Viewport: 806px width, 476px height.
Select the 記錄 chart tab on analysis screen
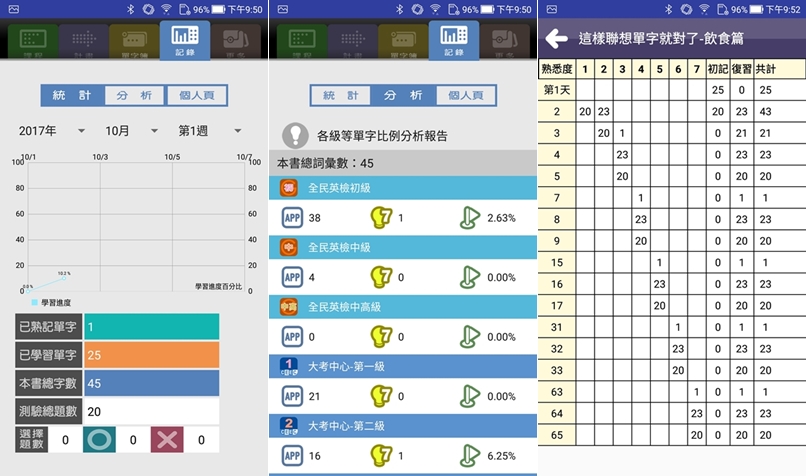(454, 40)
